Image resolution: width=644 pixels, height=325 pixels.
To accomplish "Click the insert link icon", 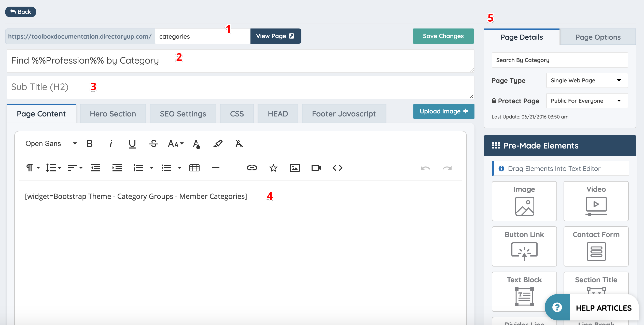I will [252, 168].
